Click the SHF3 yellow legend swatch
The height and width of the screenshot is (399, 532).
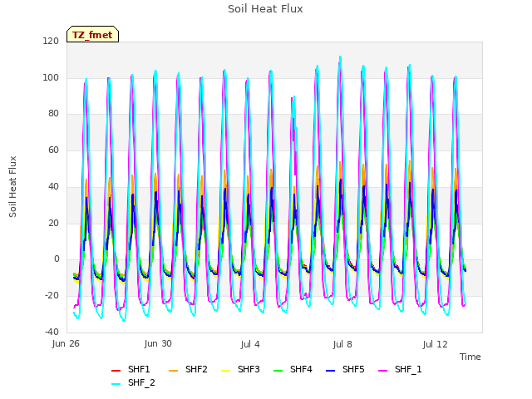pos(225,371)
